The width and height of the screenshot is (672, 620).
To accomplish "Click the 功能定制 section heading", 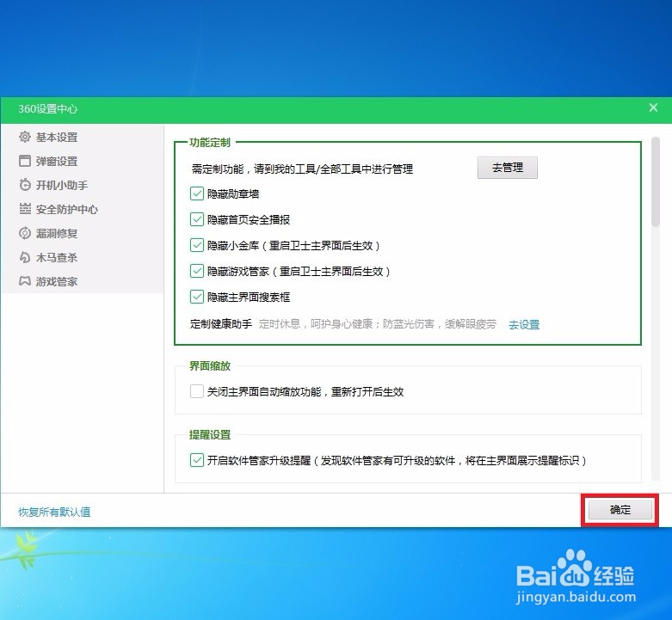I will 210,142.
